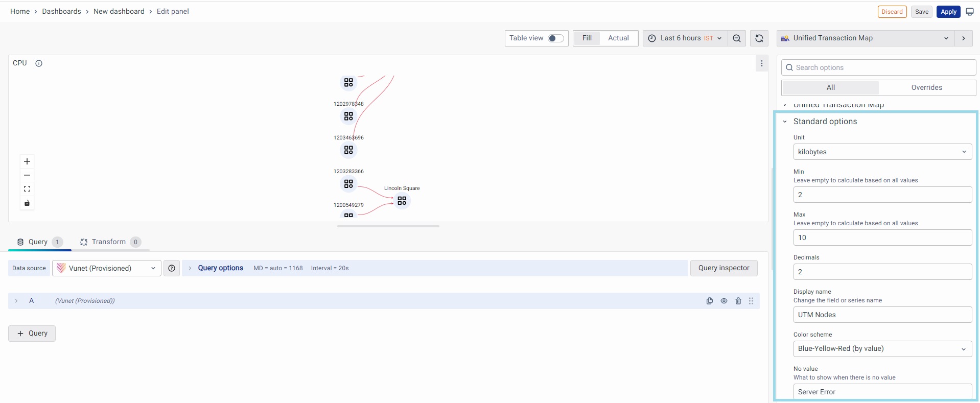Switch to the Overrides tab

(926, 87)
